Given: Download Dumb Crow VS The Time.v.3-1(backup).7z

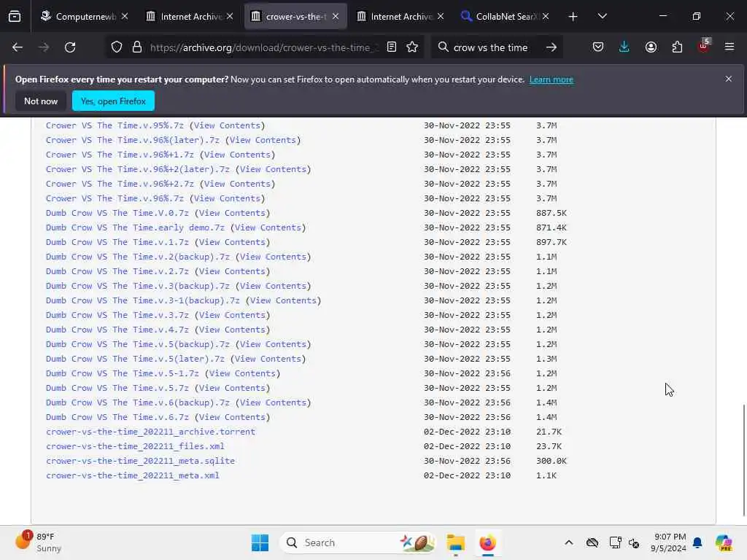Looking at the screenshot, I should point(143,300).
